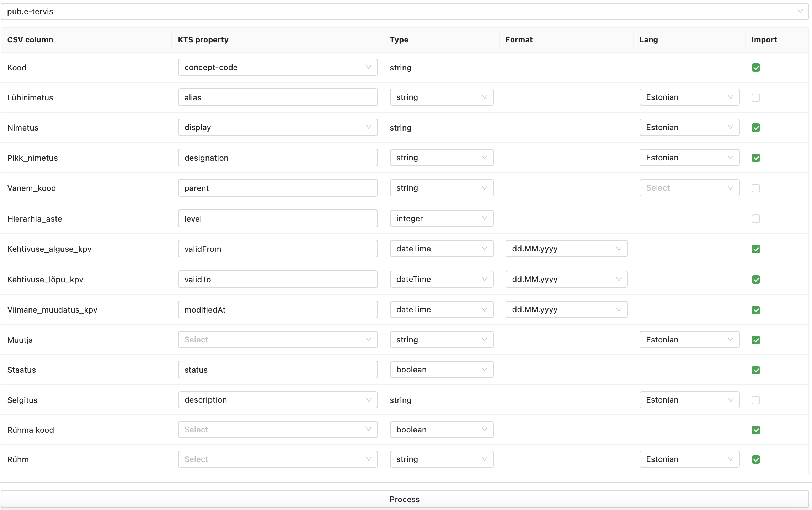Screen dimensions: 812x510
Task: Expand the KTS property dropdown for Muutja
Action: pyautogui.click(x=369, y=340)
